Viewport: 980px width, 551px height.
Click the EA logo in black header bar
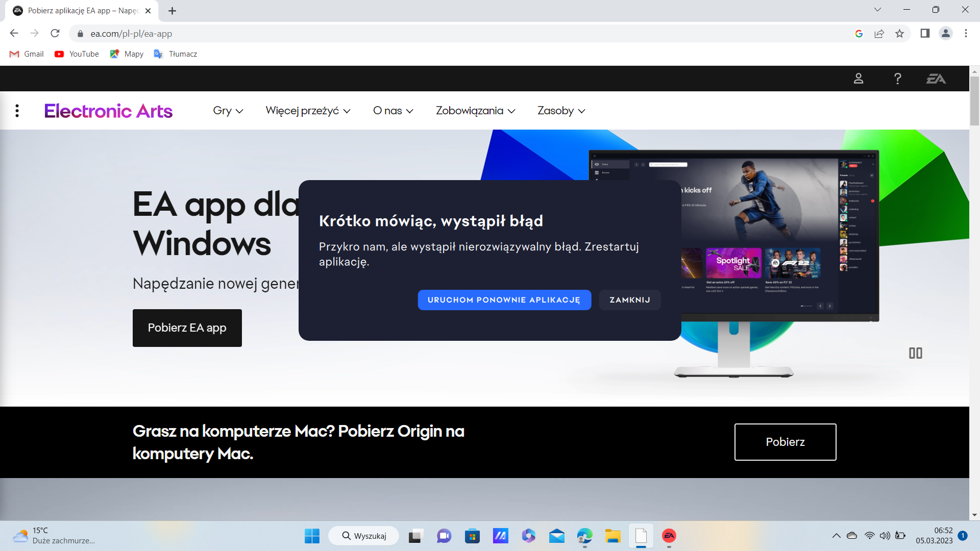click(x=936, y=79)
